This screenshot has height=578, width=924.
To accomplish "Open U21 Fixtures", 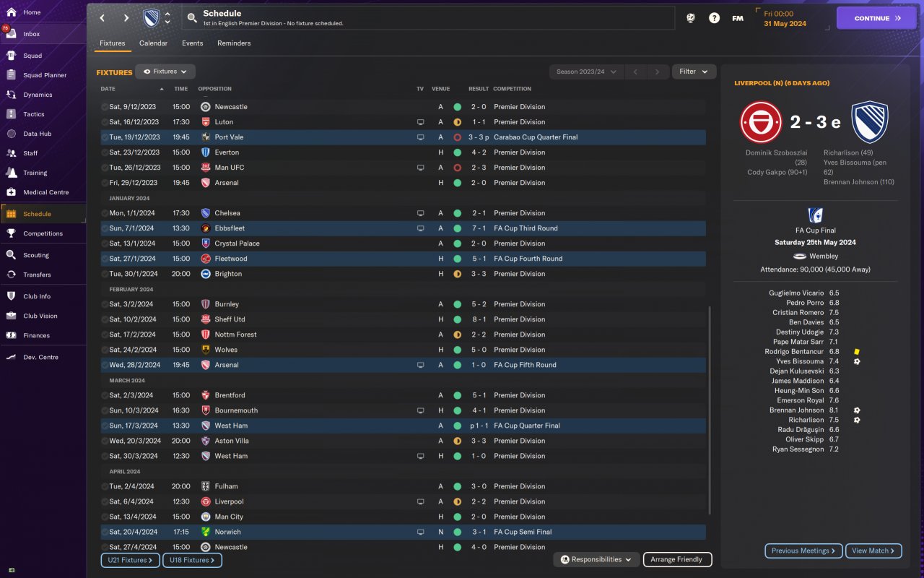I will click(130, 560).
